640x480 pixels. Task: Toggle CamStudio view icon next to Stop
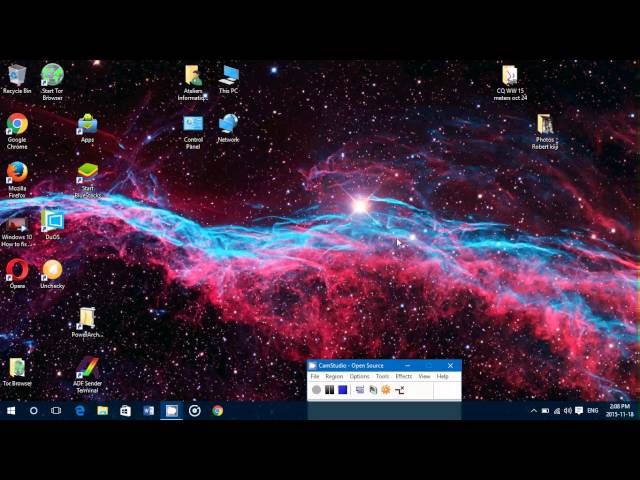(x=360, y=390)
